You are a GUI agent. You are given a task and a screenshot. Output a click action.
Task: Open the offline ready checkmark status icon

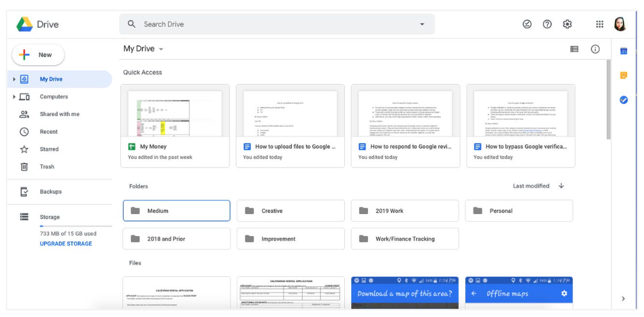click(527, 24)
